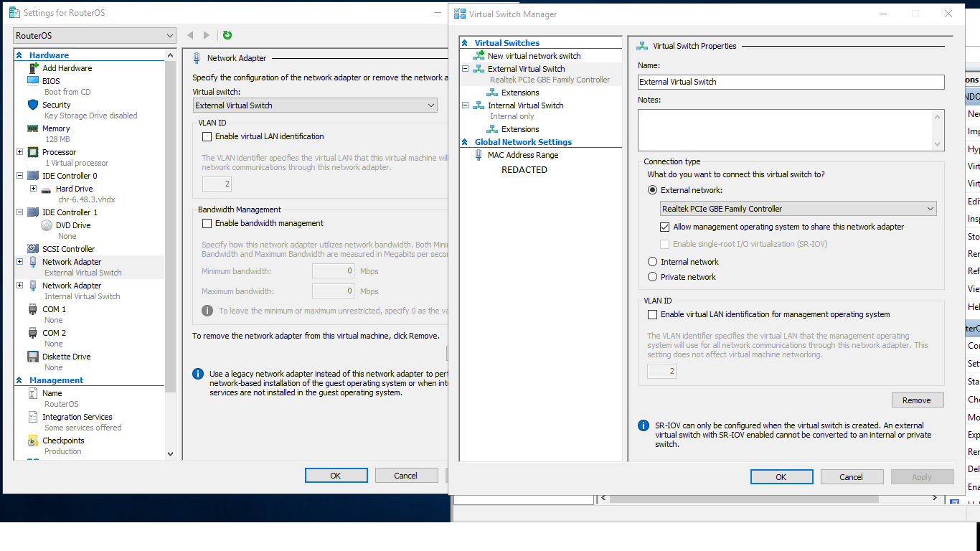Click the green refresh icon in toolbar

[x=227, y=35]
